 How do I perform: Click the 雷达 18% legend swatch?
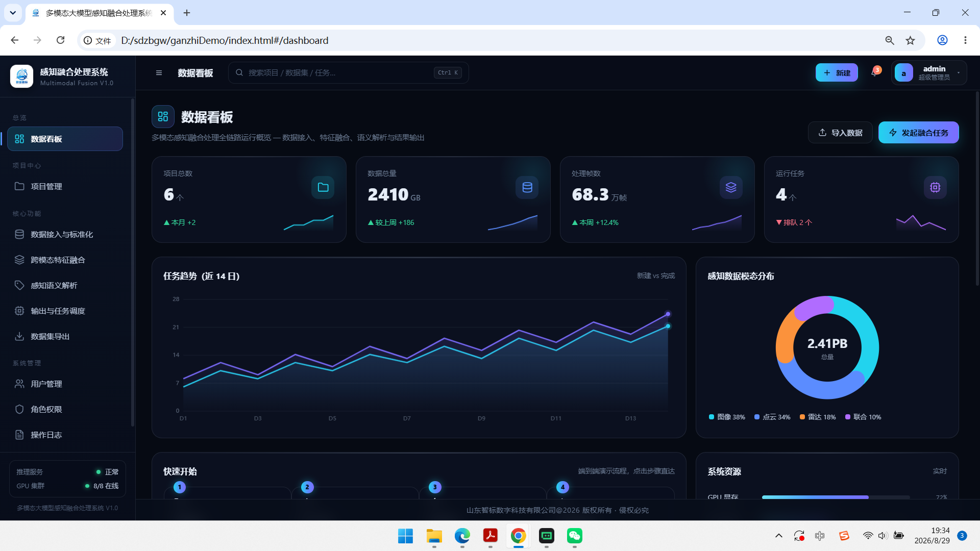coord(802,417)
